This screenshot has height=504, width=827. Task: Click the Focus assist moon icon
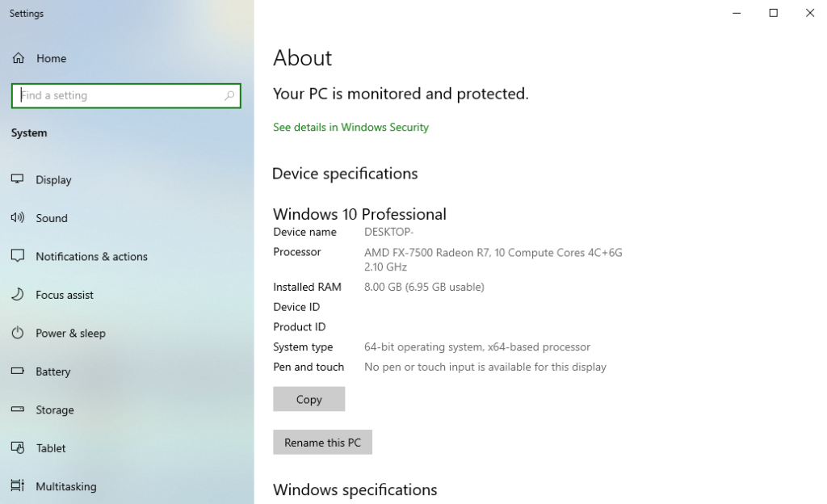[x=17, y=295]
